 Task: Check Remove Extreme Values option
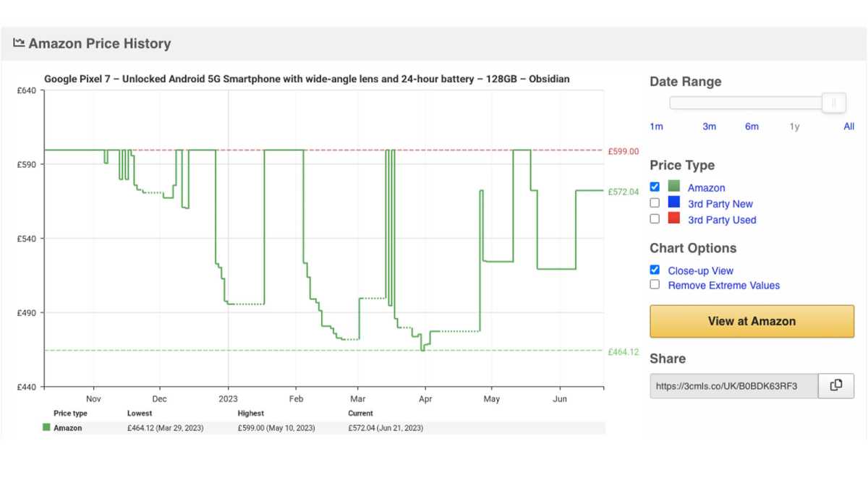pyautogui.click(x=655, y=284)
